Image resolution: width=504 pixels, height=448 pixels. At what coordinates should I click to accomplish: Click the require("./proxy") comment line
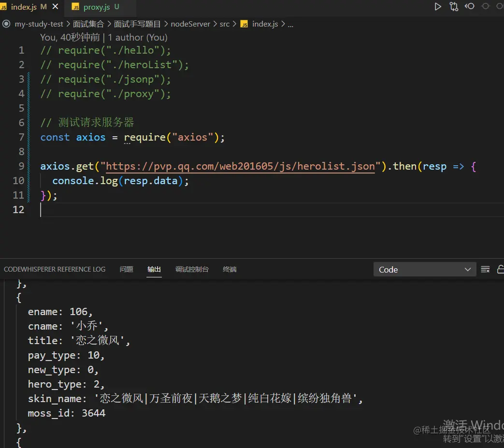[x=105, y=94]
